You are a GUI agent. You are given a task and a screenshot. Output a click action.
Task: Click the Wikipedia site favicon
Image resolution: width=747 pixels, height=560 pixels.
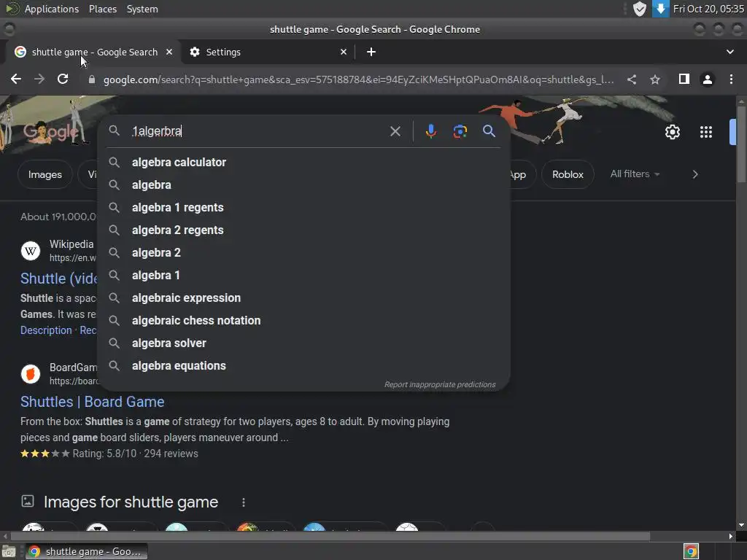tap(31, 251)
